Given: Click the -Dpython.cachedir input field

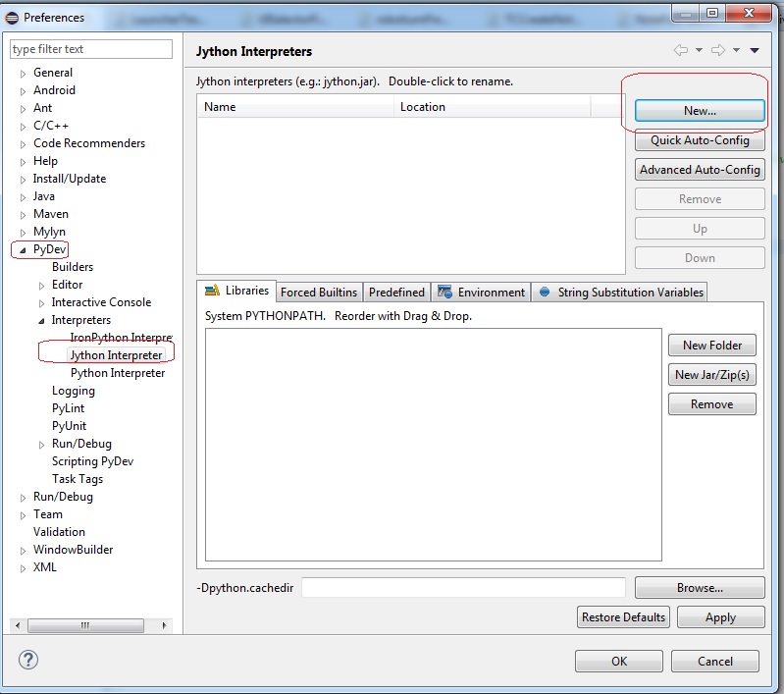Looking at the screenshot, I should [x=463, y=587].
